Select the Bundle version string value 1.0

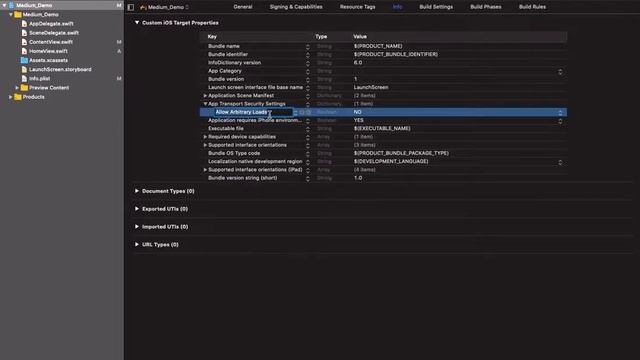pos(358,178)
